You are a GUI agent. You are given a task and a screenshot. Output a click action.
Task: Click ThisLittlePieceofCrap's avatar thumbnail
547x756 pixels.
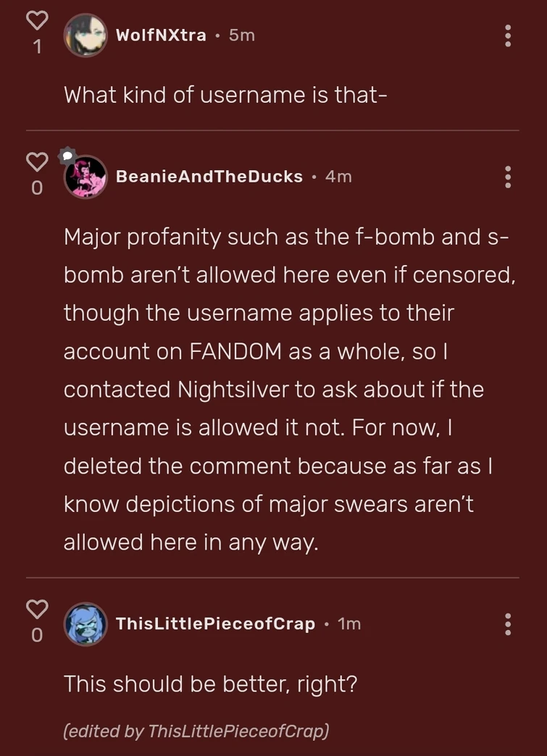pyautogui.click(x=85, y=623)
